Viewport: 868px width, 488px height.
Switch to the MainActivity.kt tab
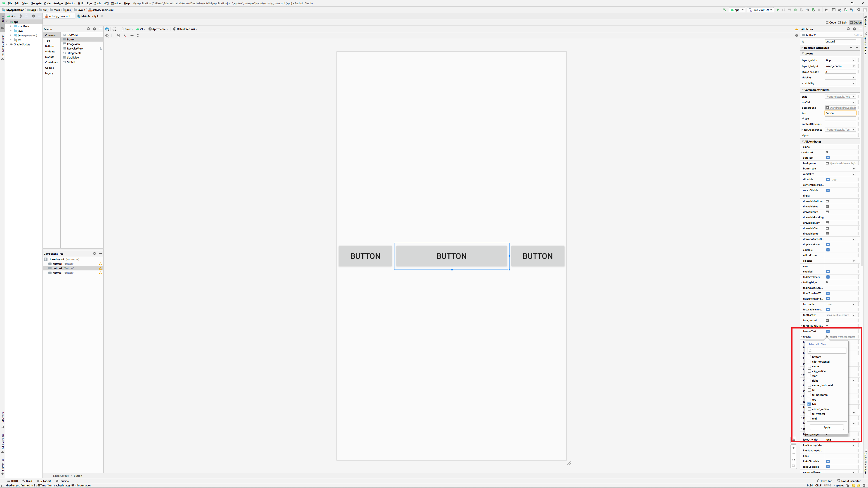click(x=90, y=16)
